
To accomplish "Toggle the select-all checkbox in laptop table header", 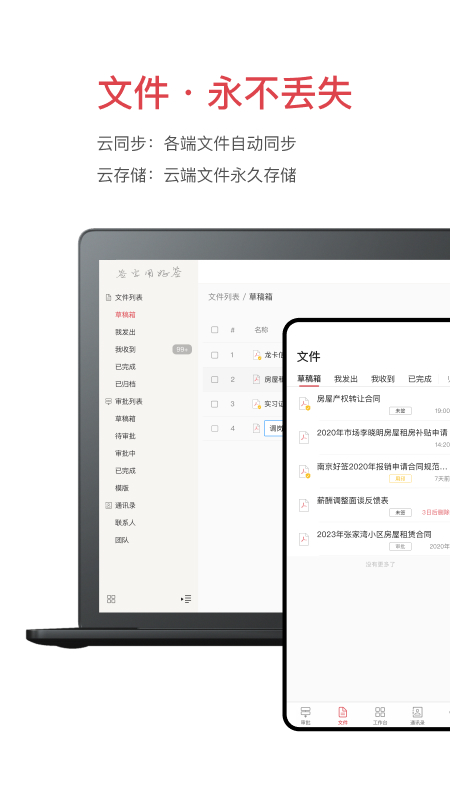I will coord(215,330).
